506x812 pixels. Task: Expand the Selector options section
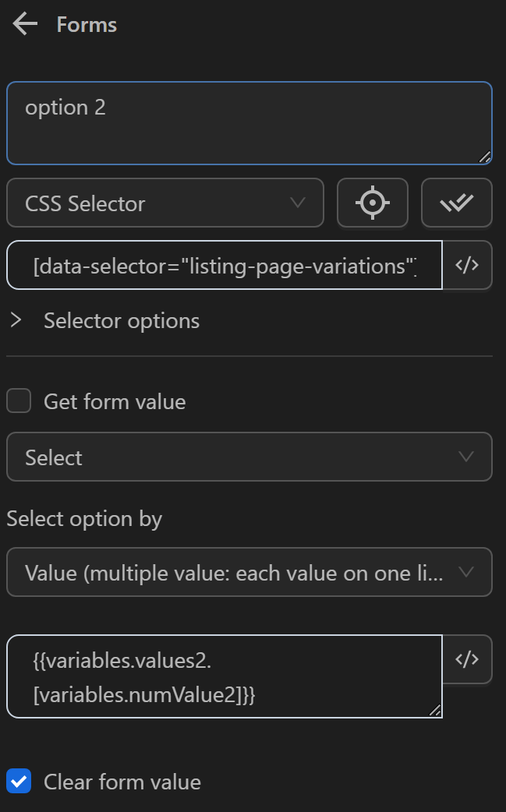pos(122,321)
